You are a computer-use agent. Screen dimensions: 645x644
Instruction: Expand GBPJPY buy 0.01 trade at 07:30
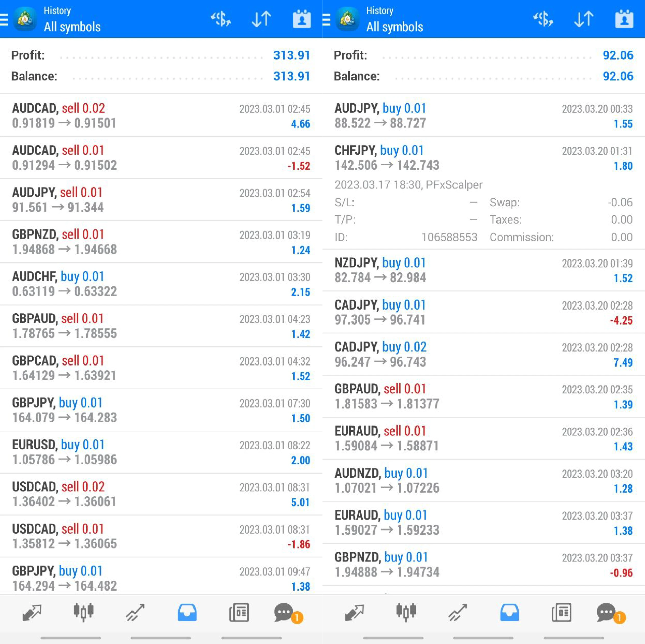pos(161,410)
